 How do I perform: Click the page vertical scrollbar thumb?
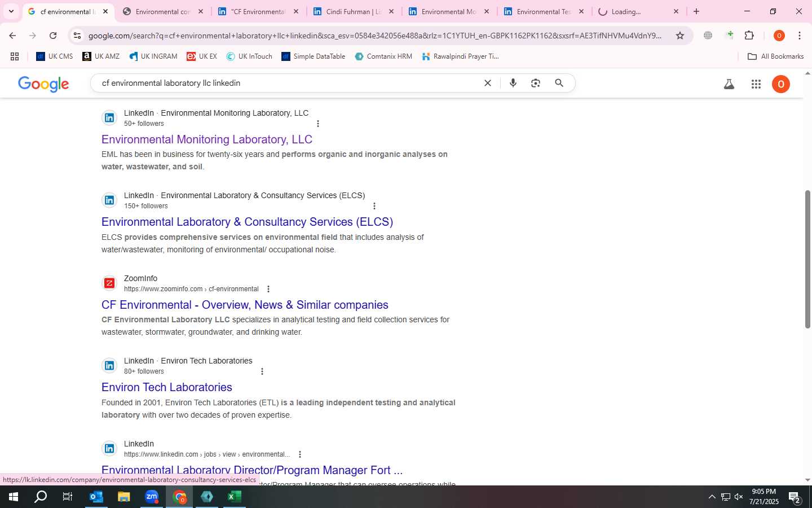coord(807,259)
